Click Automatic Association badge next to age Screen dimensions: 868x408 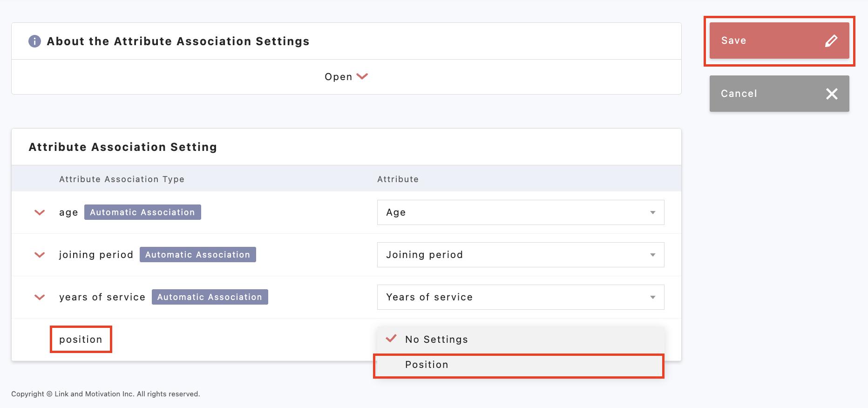click(142, 212)
